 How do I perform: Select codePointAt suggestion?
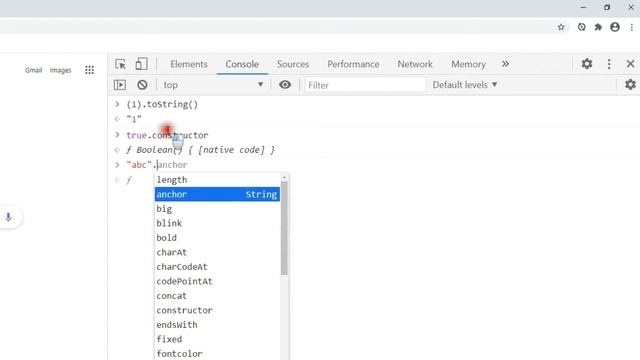coord(217,281)
